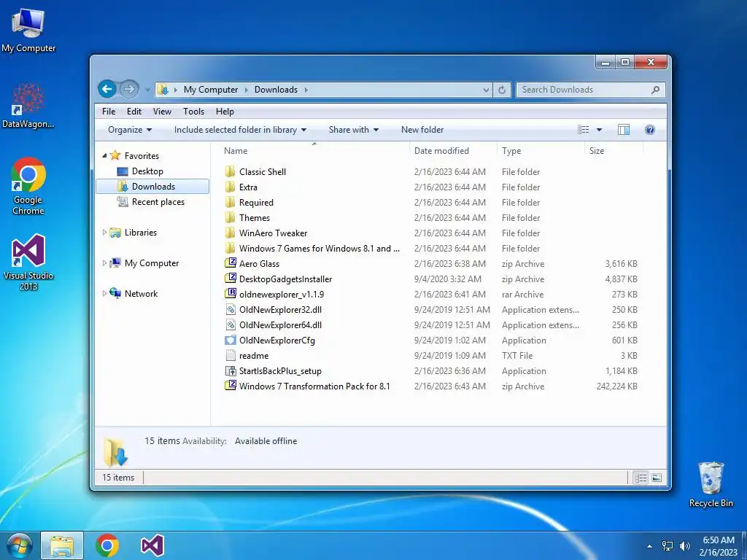This screenshot has height=560, width=747.
Task: Select Recent places under Favorites
Action: click(158, 201)
